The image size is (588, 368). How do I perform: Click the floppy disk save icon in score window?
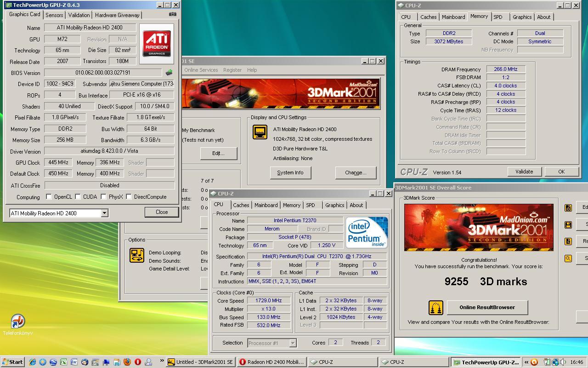(x=568, y=224)
